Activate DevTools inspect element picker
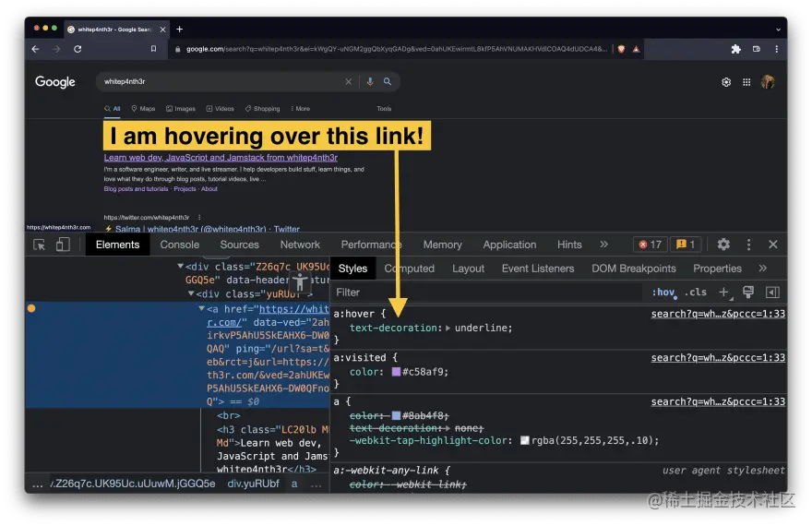Image resolution: width=812 pixels, height=526 pixels. (x=40, y=245)
